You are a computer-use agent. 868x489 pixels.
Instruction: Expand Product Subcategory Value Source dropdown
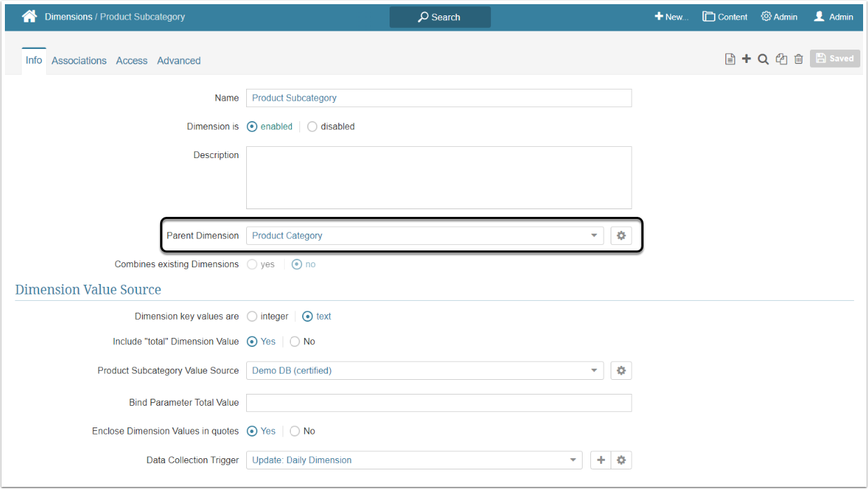point(425,371)
